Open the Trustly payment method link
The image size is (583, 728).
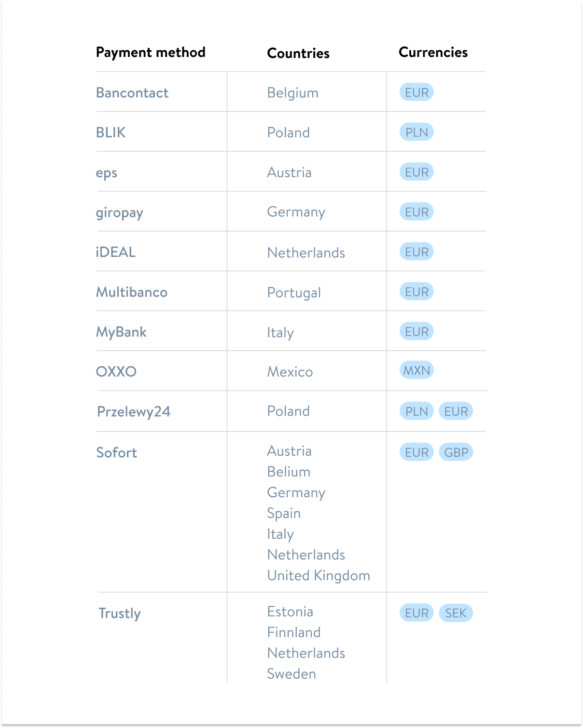(120, 613)
